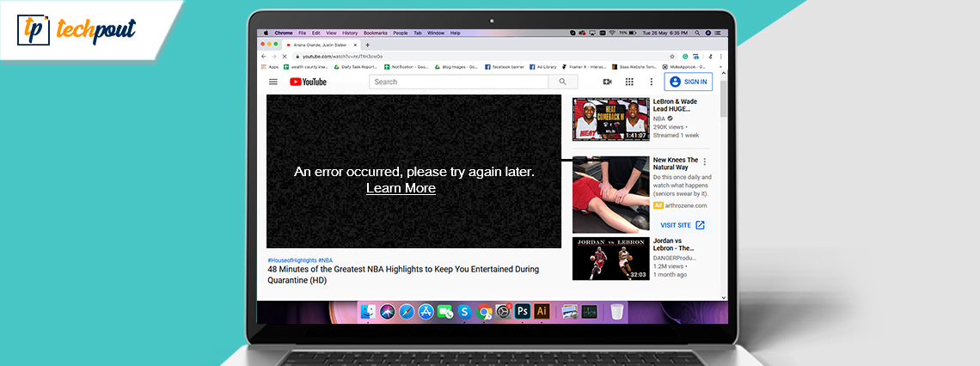Click the 48 Minutes NBA Highlights title

pos(403,275)
